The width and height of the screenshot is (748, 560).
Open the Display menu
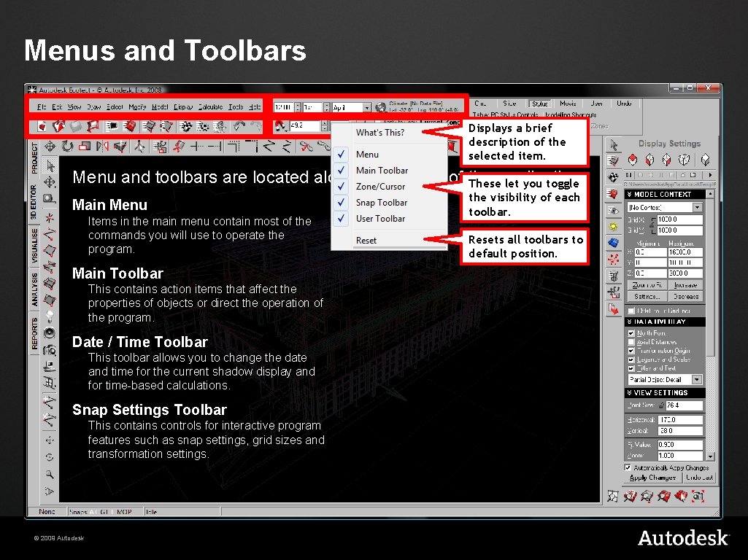point(182,106)
